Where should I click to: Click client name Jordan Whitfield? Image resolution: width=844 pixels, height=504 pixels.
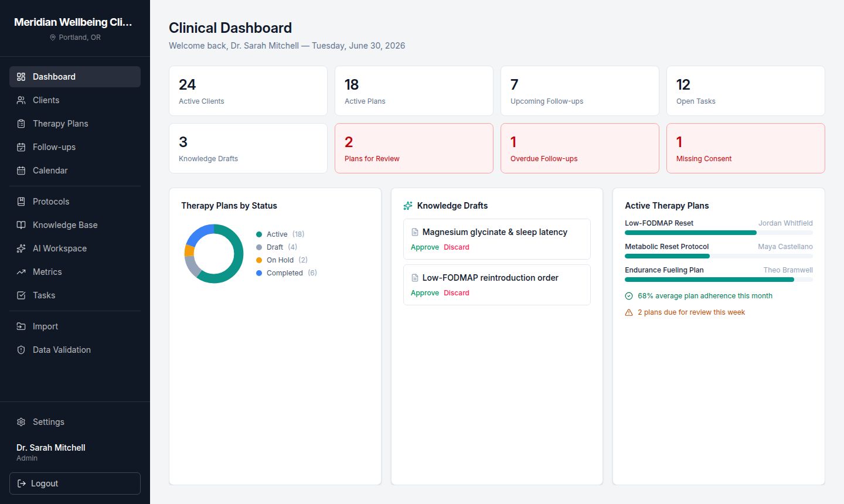click(785, 223)
